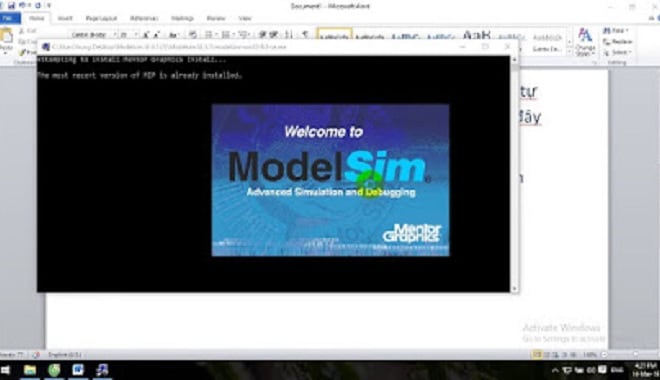Click the Undo icon in Word's quick access toolbar
The height and width of the screenshot is (380, 660).
pyautogui.click(x=22, y=5)
